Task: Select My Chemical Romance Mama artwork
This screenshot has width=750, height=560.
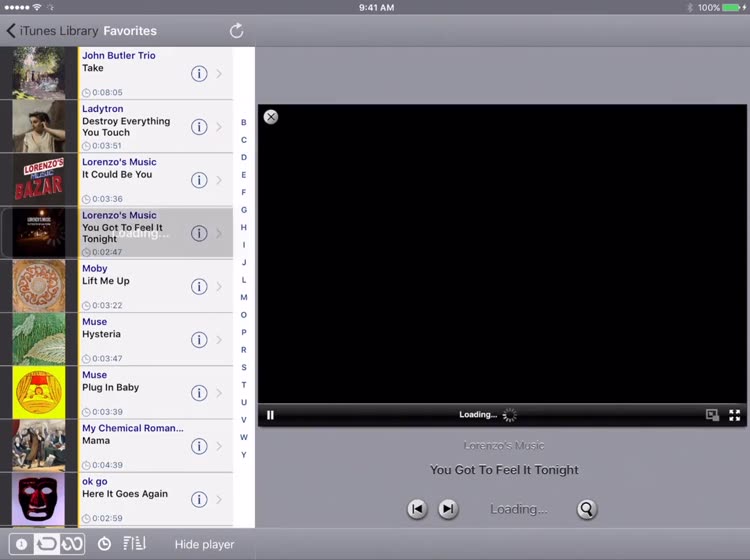Action: pyautogui.click(x=39, y=446)
